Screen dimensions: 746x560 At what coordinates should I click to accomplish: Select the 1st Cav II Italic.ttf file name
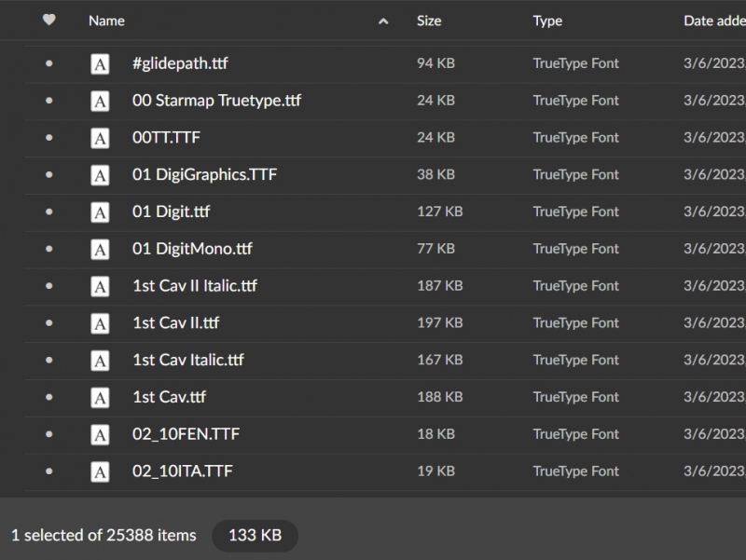194,286
